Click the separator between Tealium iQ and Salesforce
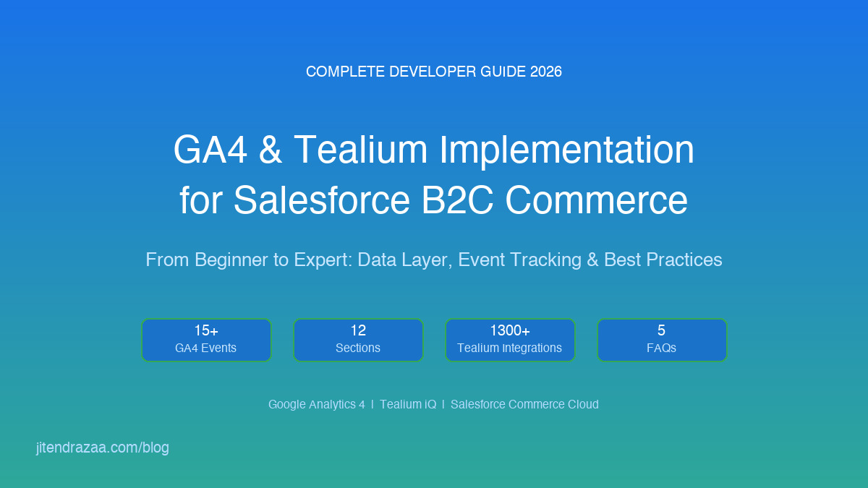Viewport: 868px width, 488px height. pos(443,404)
